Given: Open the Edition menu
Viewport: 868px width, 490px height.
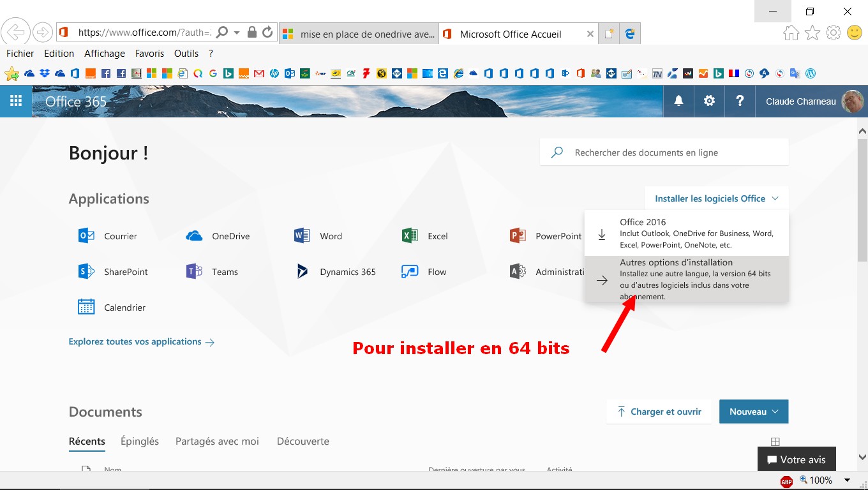Looking at the screenshot, I should pos(59,54).
